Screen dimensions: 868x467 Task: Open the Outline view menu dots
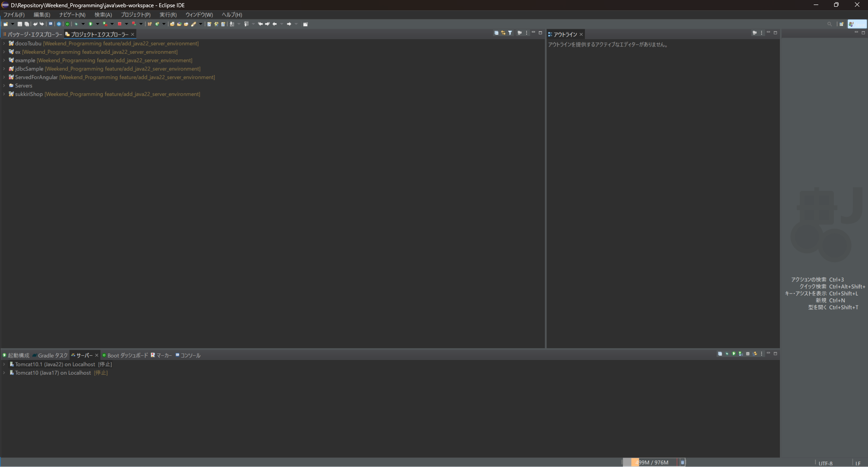click(x=761, y=33)
